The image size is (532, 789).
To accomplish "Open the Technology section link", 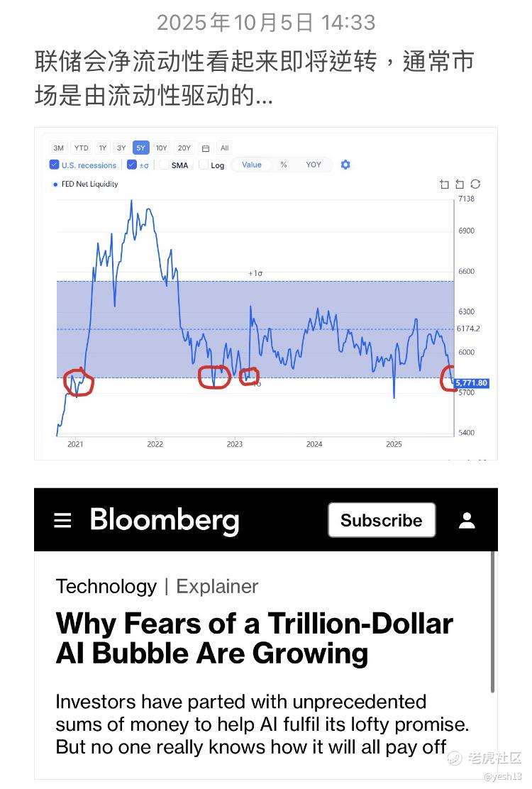I will coord(106,587).
